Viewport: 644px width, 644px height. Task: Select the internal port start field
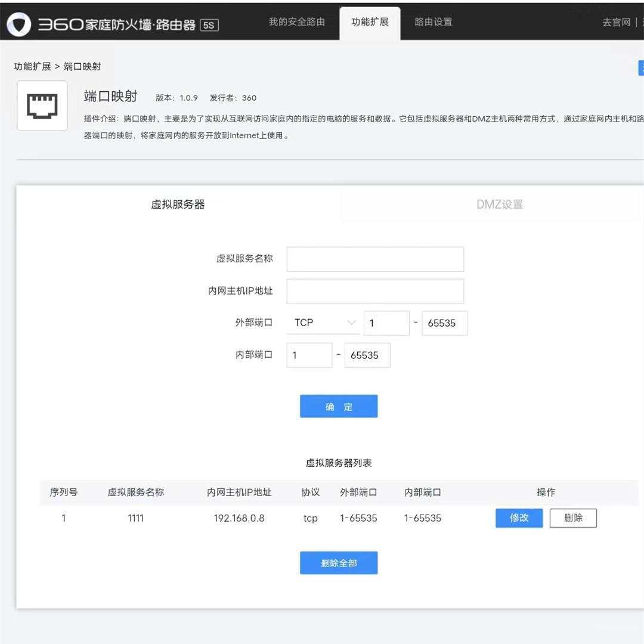309,355
